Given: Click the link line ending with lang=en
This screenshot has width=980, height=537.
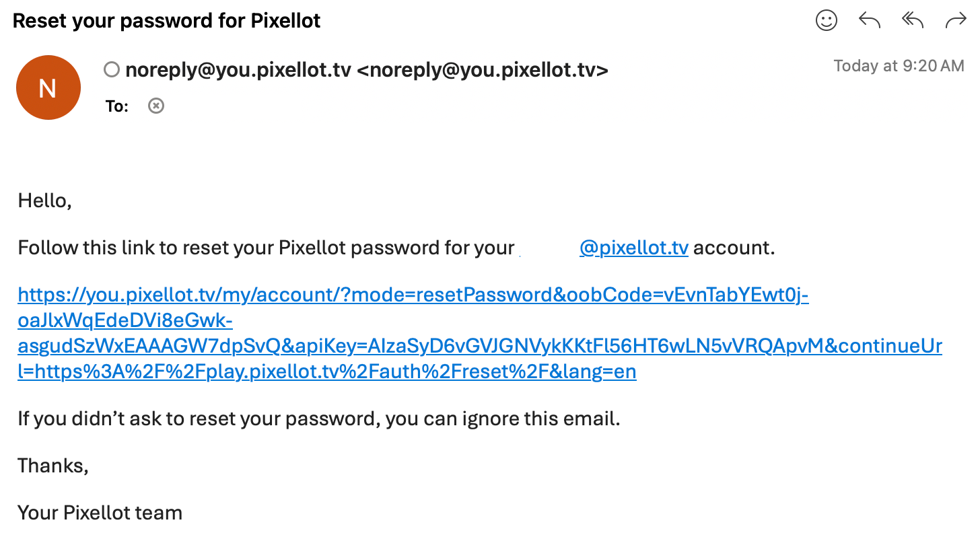Looking at the screenshot, I should [x=326, y=371].
